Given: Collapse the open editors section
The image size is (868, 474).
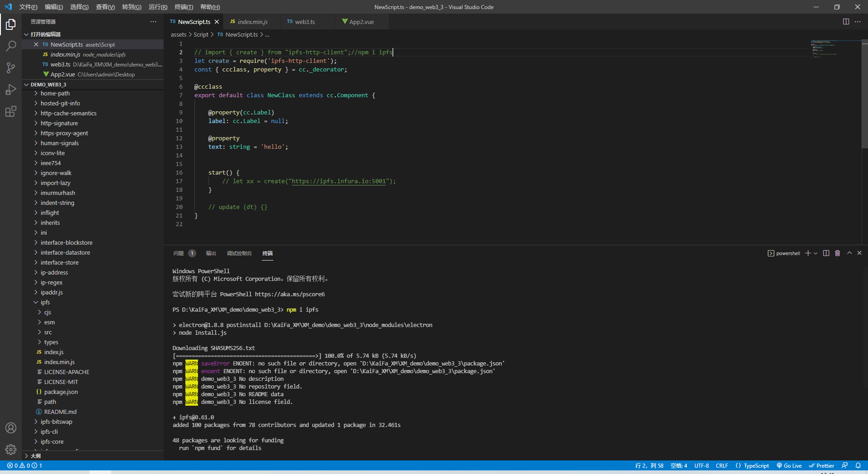Looking at the screenshot, I should (93, 34).
